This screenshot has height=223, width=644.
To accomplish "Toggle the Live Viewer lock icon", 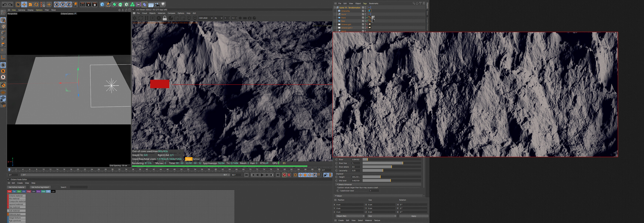I will click(x=165, y=18).
